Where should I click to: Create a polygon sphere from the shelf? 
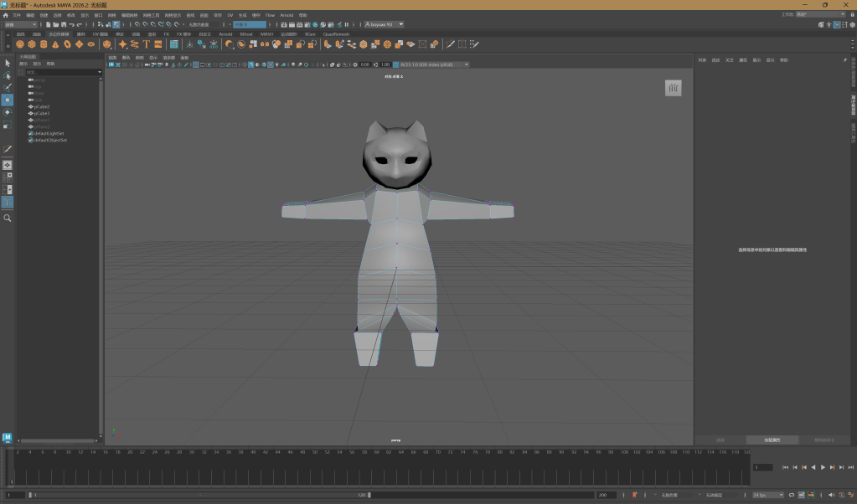[20, 44]
